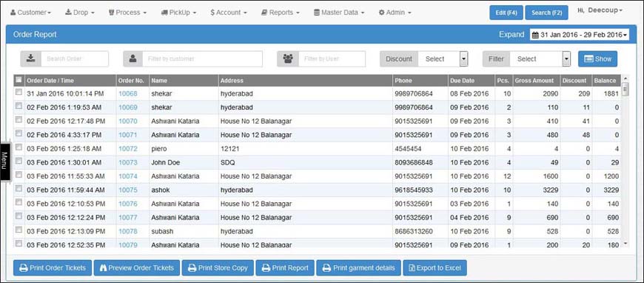
Task: Click the Search (F2) button
Action: 547,13
